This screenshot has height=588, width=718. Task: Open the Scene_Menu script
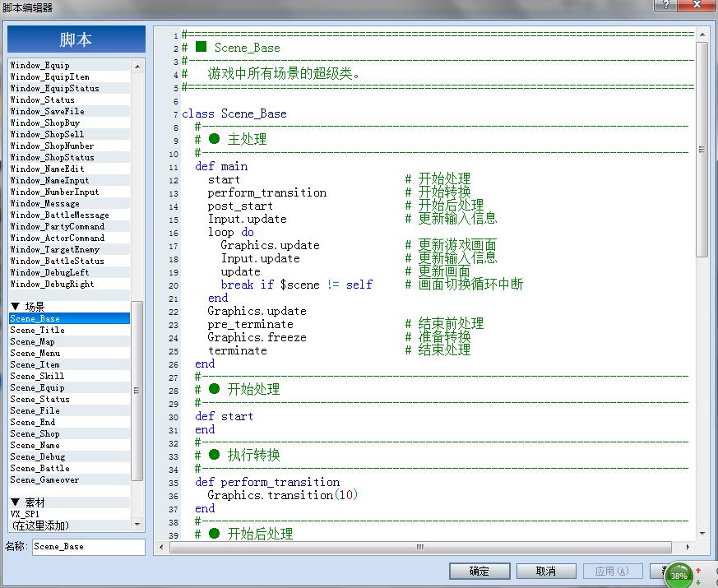(x=70, y=353)
